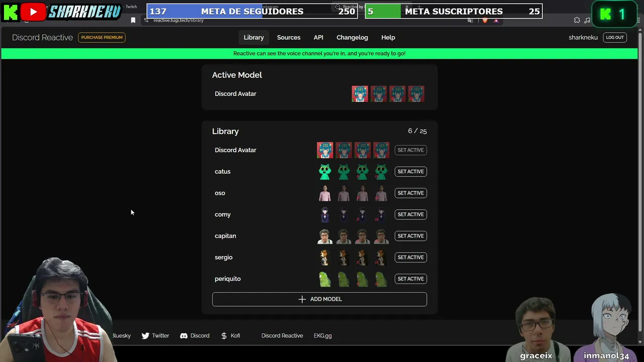
Task: Click the first Discord Avatar thumbnail in Library
Action: point(325,150)
